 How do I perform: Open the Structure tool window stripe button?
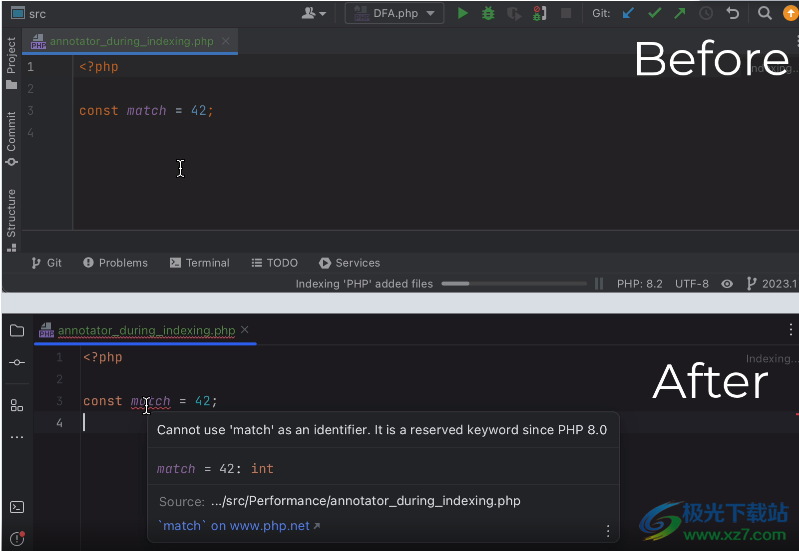click(x=11, y=220)
